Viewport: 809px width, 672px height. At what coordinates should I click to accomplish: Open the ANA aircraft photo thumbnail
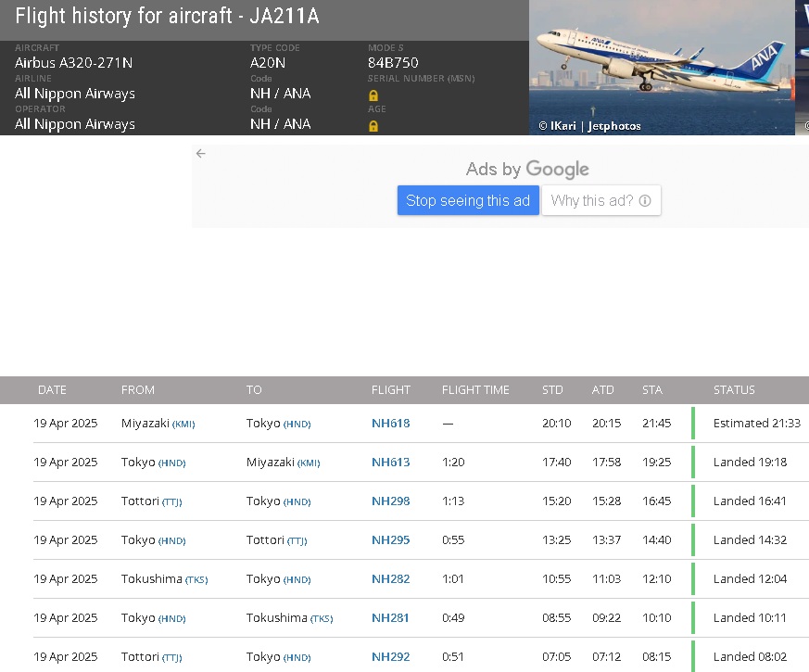[662, 68]
